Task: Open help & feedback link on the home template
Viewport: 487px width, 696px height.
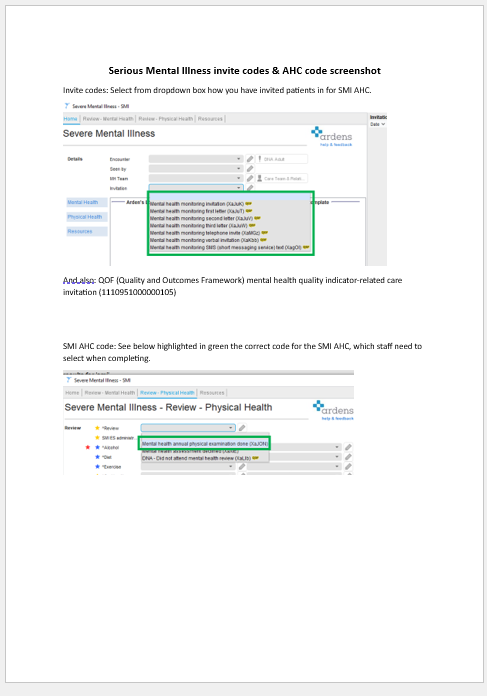Action: click(336, 145)
